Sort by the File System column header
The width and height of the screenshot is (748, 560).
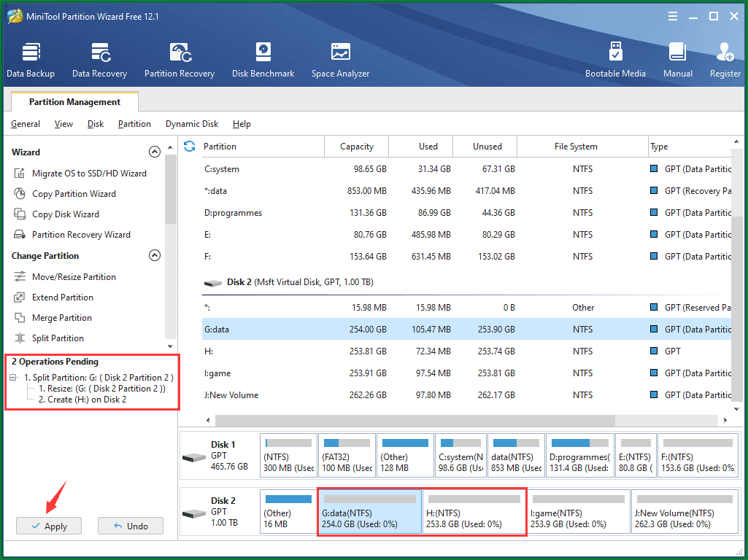pyautogui.click(x=582, y=147)
